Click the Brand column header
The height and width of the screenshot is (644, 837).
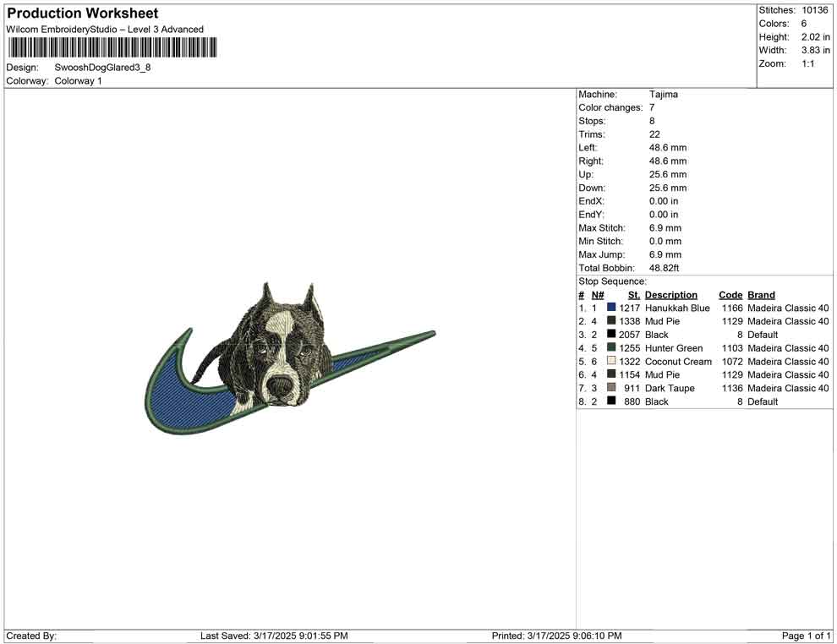pyautogui.click(x=761, y=295)
